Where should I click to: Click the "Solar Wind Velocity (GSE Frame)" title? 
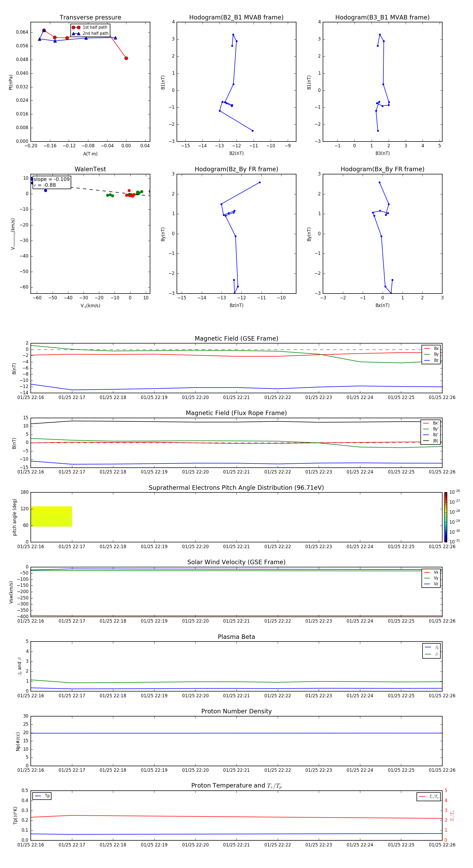(x=236, y=562)
